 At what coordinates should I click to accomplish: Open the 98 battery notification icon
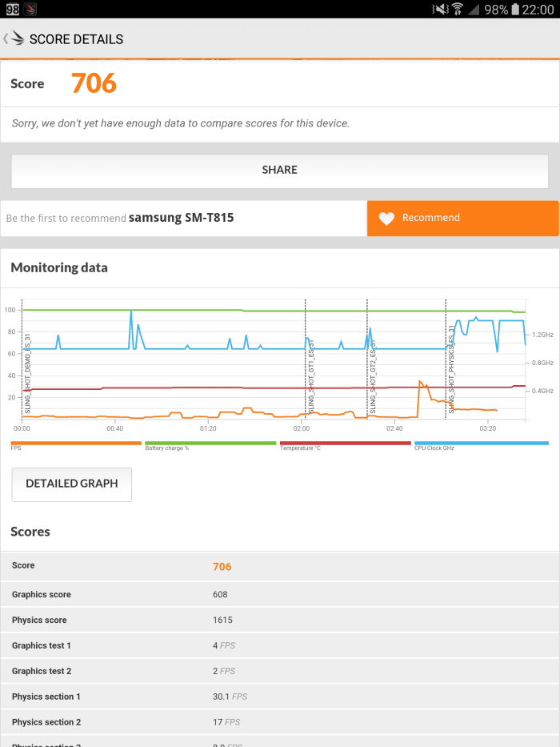pyautogui.click(x=12, y=9)
